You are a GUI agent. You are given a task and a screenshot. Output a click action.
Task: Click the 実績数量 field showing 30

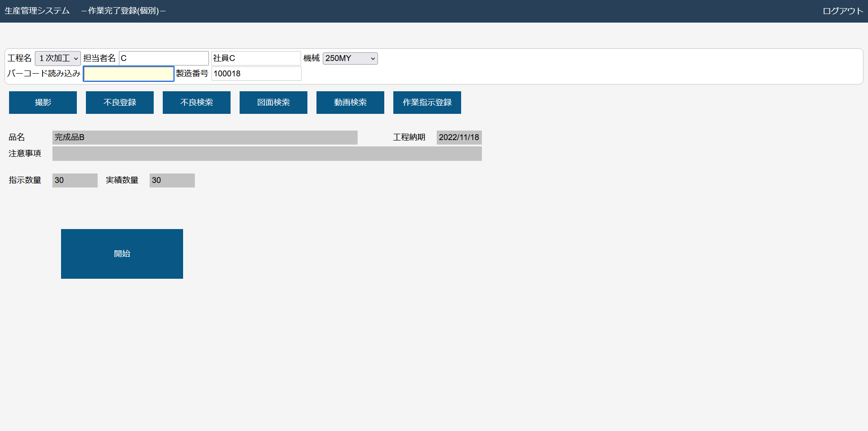tap(172, 180)
